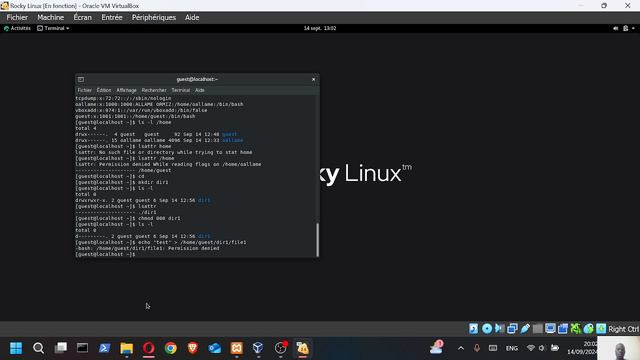Open Windows taskbar Search
The height and width of the screenshot is (360, 640).
(x=38, y=348)
